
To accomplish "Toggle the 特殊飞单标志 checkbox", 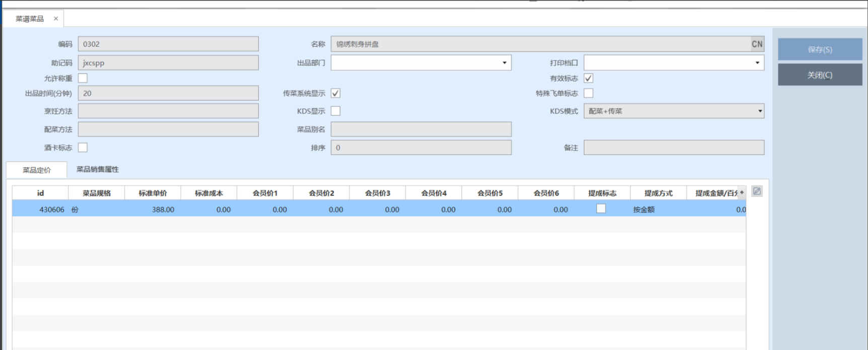I will (588, 93).
